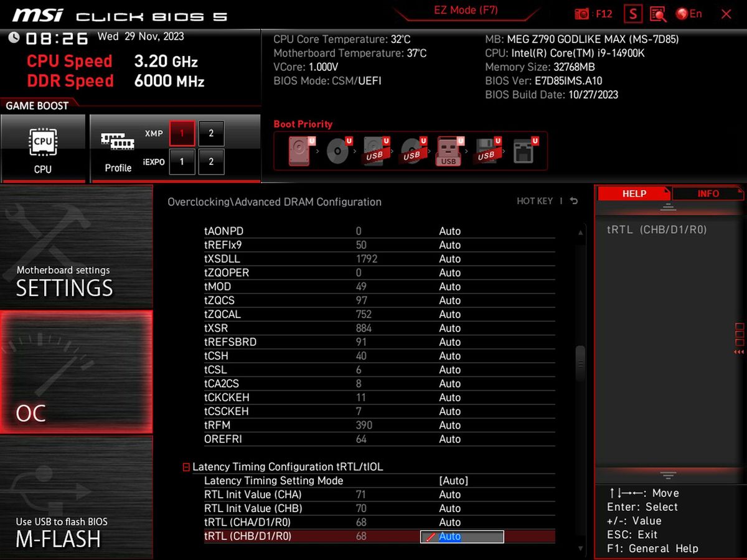This screenshot has height=560, width=747.
Task: Select the tMOD row
Action: [x=380, y=287]
